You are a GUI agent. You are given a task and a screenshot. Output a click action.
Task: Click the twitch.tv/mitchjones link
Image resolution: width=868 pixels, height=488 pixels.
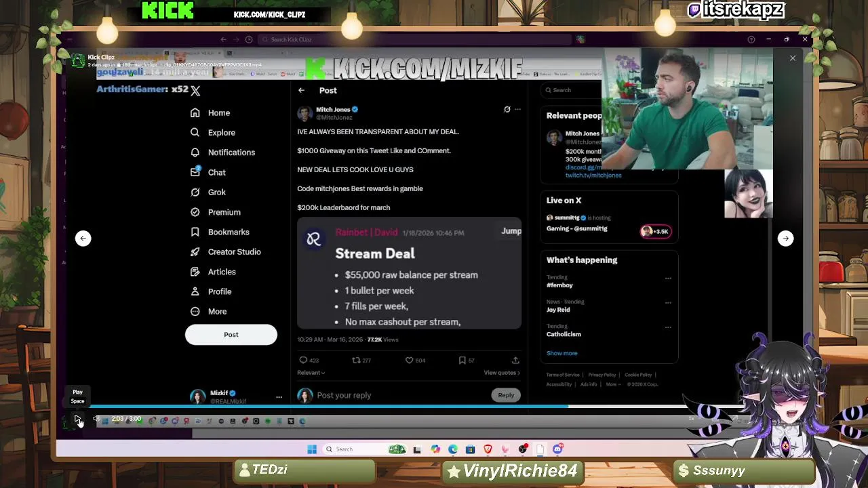593,176
